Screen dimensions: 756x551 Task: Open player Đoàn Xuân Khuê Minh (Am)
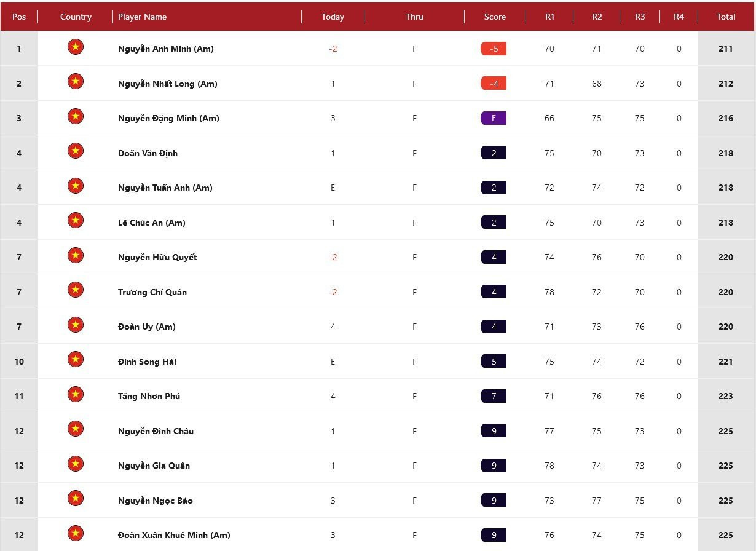[174, 535]
